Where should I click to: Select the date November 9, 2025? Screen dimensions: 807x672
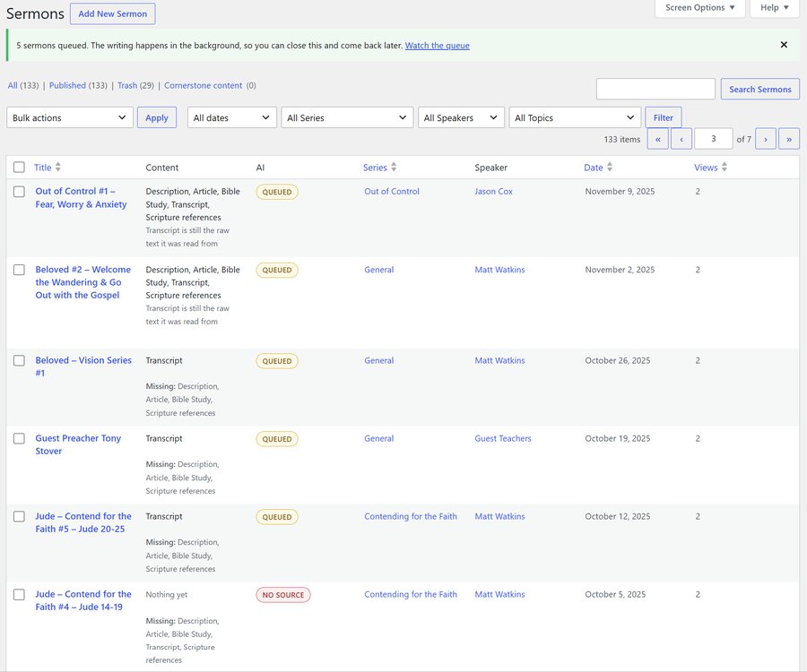point(620,191)
